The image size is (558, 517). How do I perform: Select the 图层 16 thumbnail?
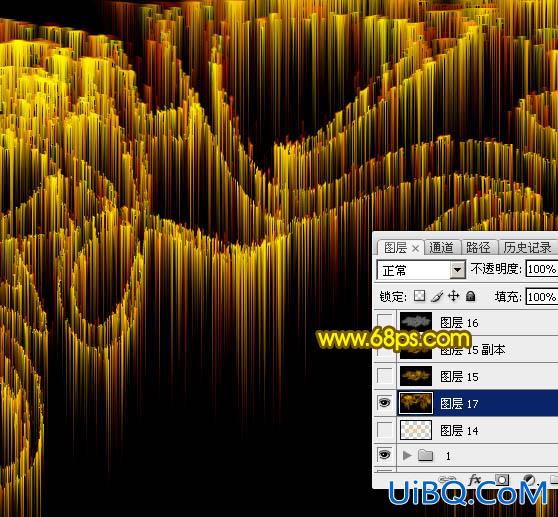click(x=416, y=322)
